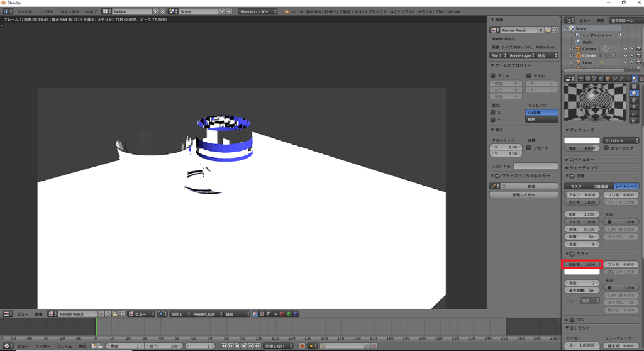
Task: Click the diffuse white color swatch
Action: [x=582, y=140]
